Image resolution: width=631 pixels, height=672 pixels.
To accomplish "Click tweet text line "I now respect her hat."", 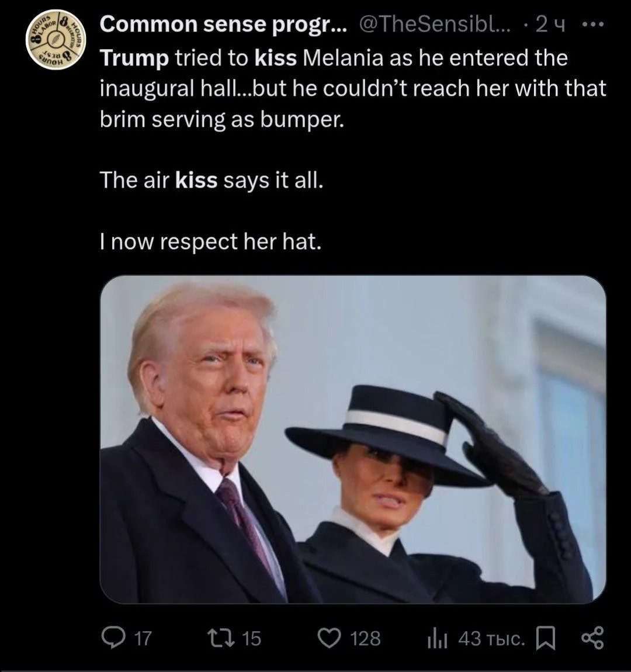I will tap(210, 242).
